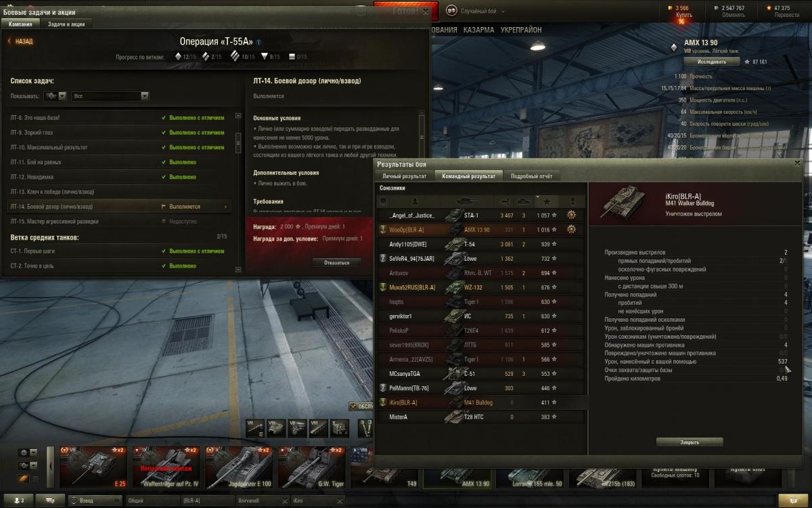Select G.W. Tiger in carousel

pos(312,468)
